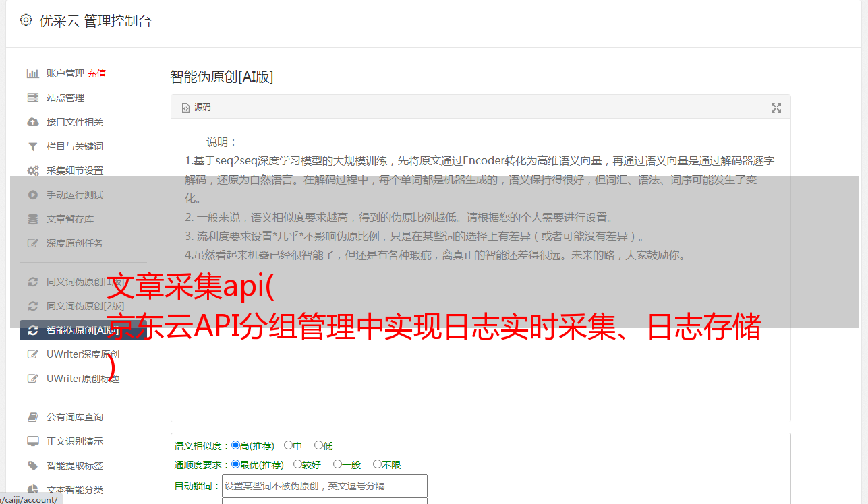Viewport: 868px width, 504px height.
Task: Toggle fullscreen editor with expand icon
Action: (x=776, y=108)
